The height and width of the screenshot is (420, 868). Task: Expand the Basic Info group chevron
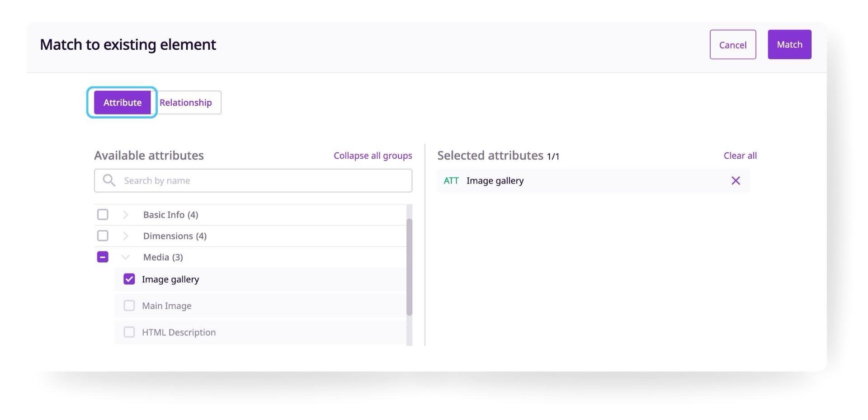point(126,215)
